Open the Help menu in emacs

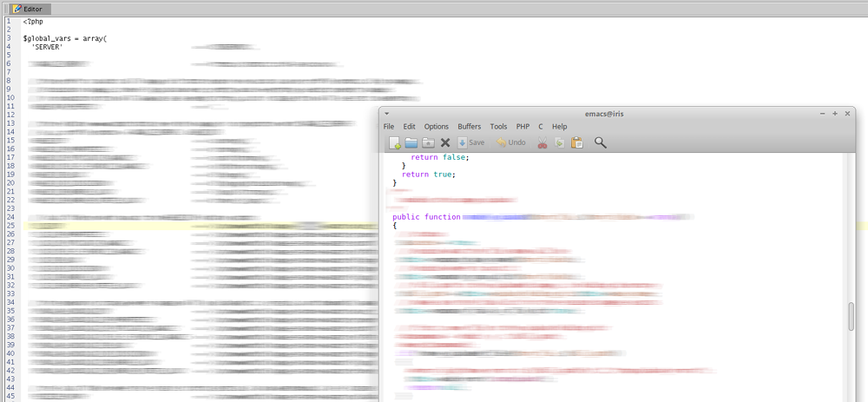(x=559, y=126)
